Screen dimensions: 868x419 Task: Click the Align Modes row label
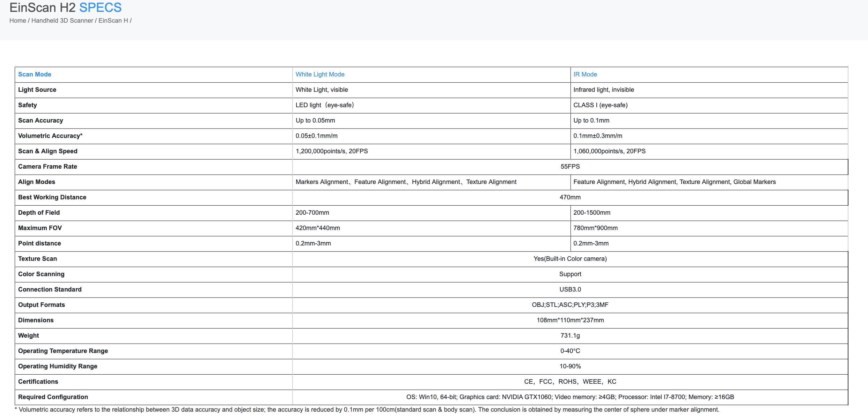point(37,182)
